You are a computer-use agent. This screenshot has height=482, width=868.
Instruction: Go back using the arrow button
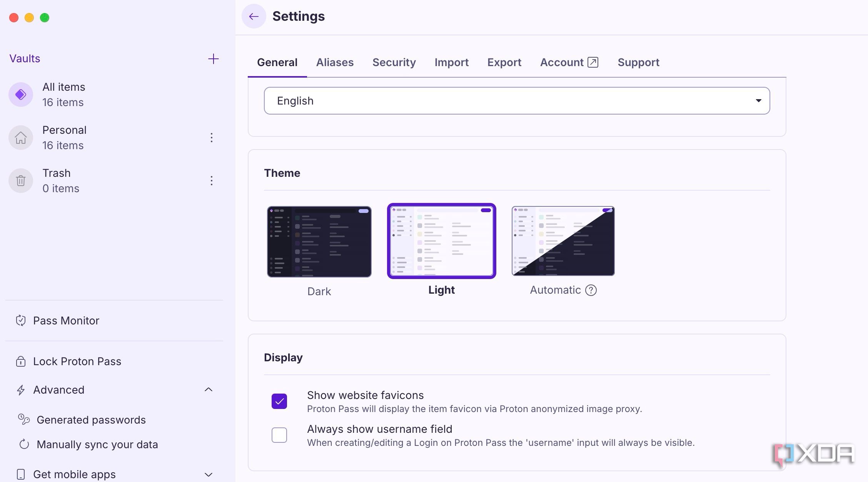click(254, 16)
